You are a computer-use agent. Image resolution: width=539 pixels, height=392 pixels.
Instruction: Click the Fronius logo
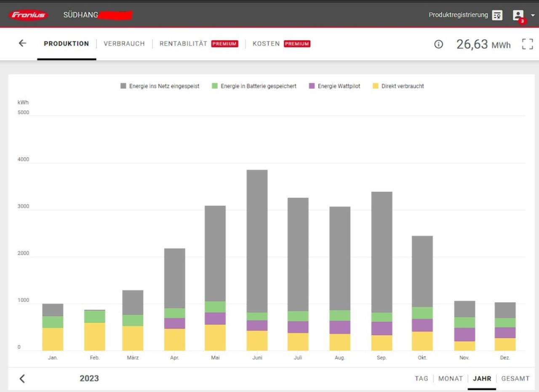28,15
